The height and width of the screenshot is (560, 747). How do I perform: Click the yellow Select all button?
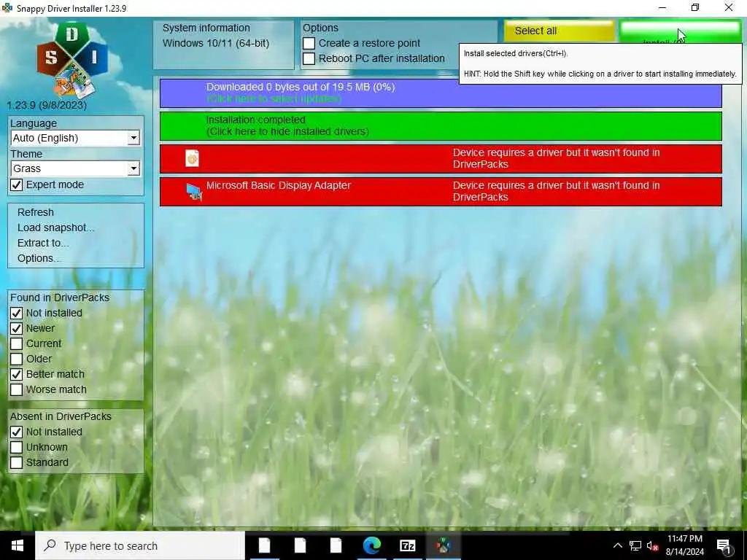(560, 31)
